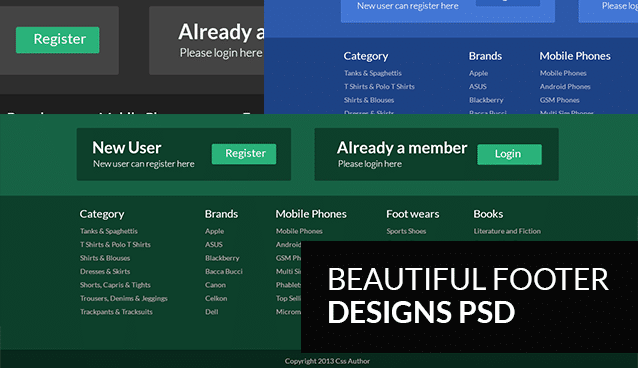Open the Dresses & Skirts link in green footer
The width and height of the screenshot is (638, 368).
coord(105,271)
